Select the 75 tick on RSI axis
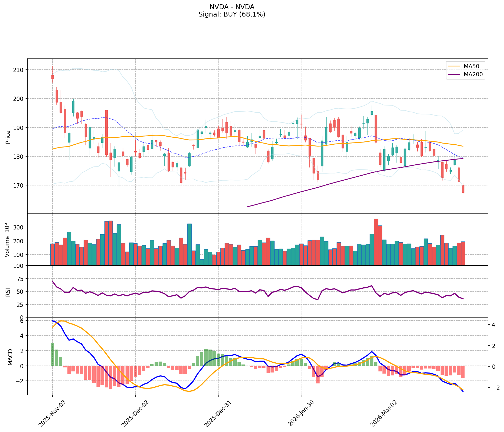The height and width of the screenshot is (432, 504). 20,279
